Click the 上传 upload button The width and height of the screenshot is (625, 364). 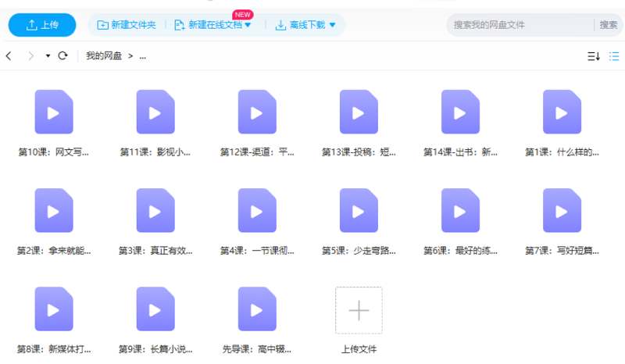tap(42, 25)
